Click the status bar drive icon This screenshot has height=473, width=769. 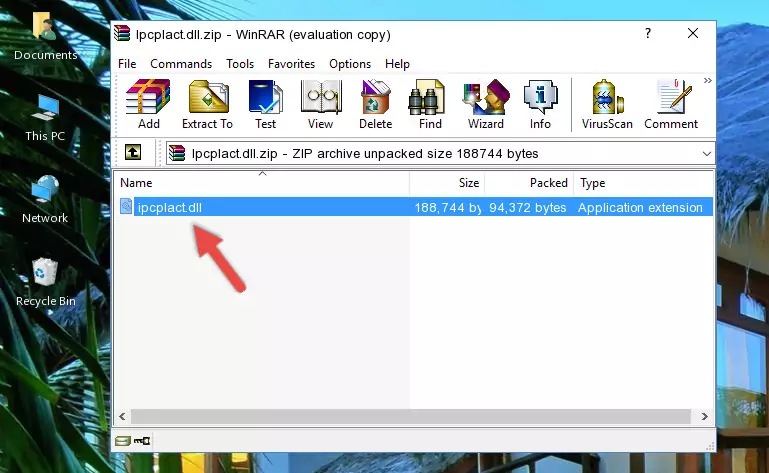[123, 441]
